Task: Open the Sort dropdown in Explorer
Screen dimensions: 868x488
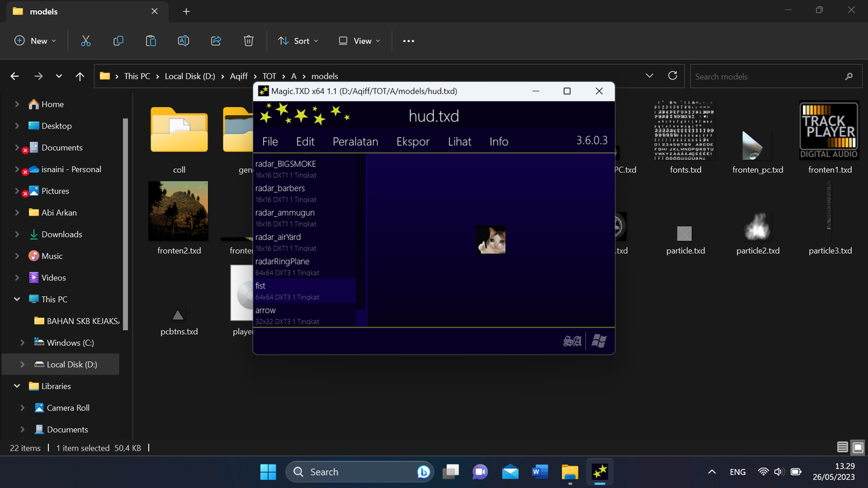Action: (297, 41)
